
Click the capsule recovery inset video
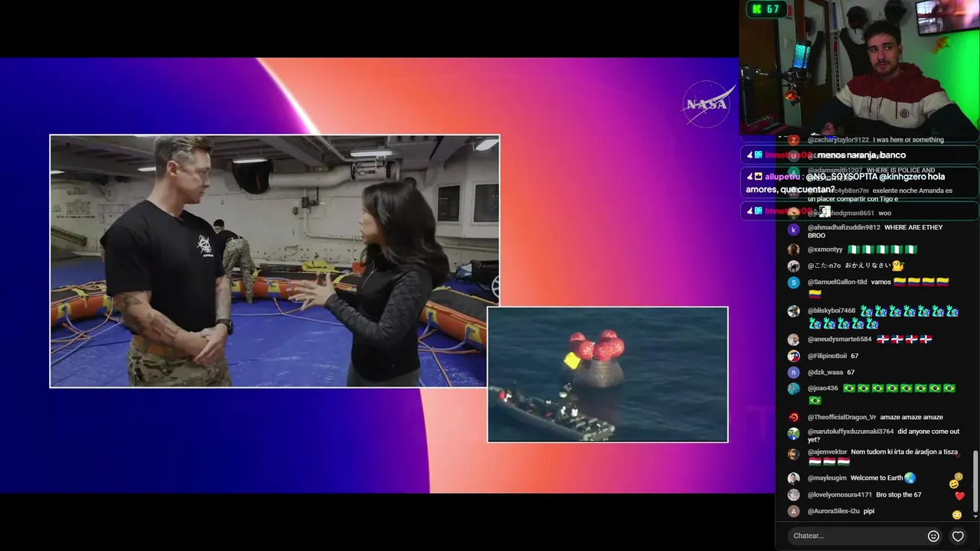(x=608, y=374)
